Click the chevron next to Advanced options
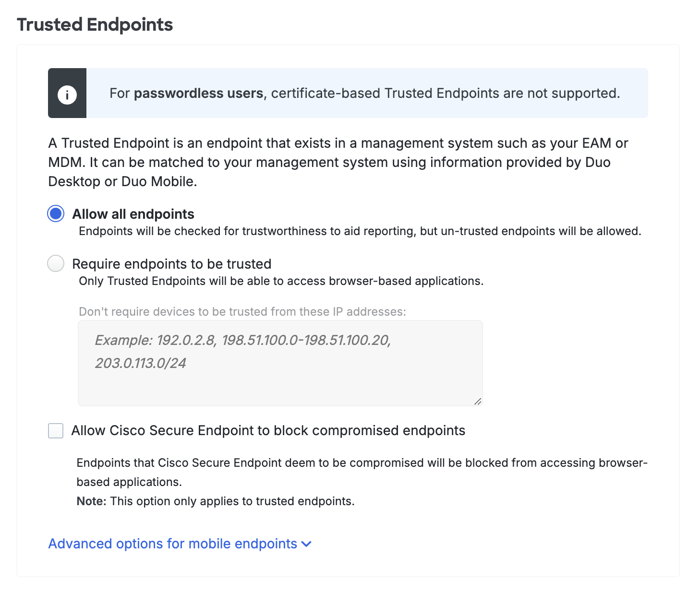Image resolution: width=700 pixels, height=592 pixels. pyautogui.click(x=307, y=544)
